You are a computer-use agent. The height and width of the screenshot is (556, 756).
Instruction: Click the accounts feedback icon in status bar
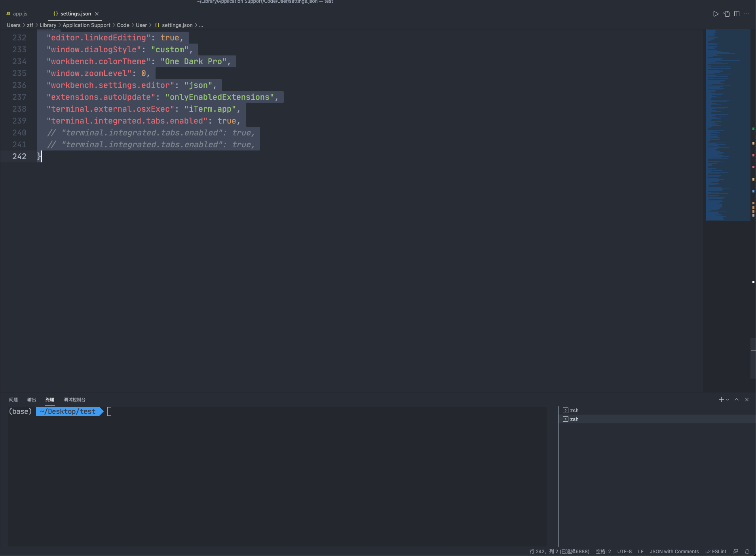(x=735, y=551)
